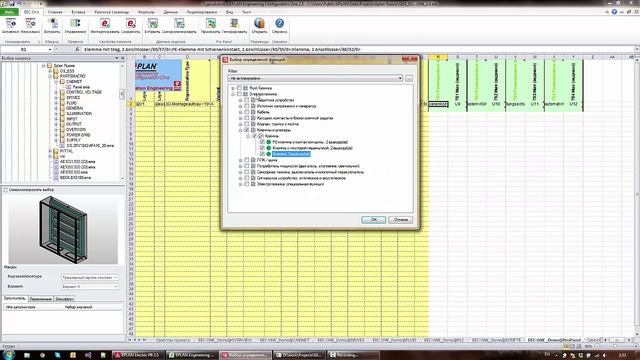This screenshot has width=640, height=360.
Task: Click the Генерировать Pro Panel icon
Action: pyautogui.click(x=234, y=24)
